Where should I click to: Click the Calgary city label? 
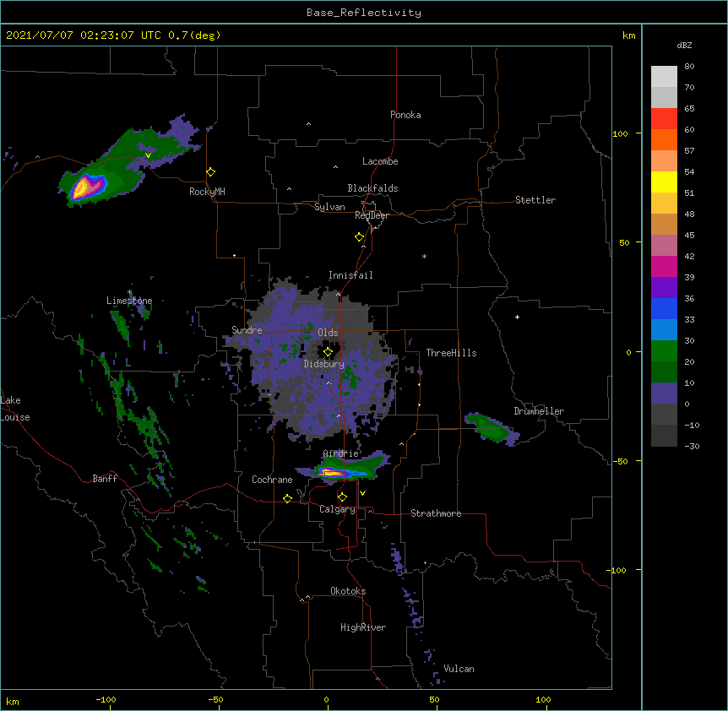coord(338,509)
